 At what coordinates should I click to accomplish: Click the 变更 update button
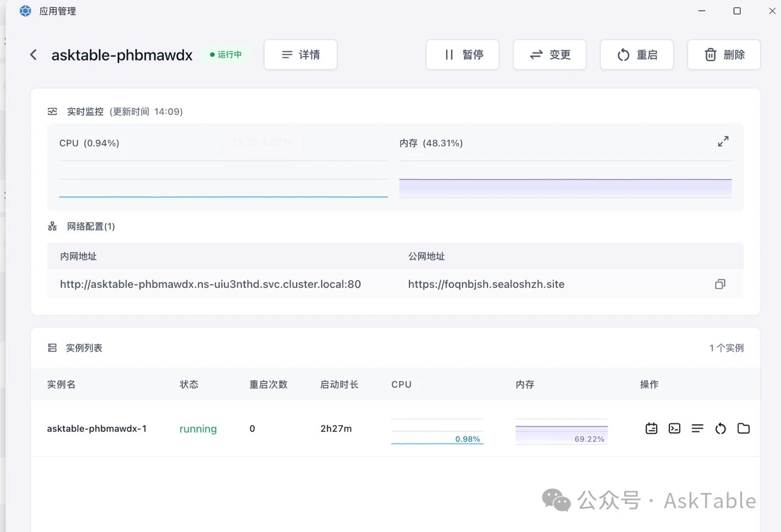coord(550,55)
